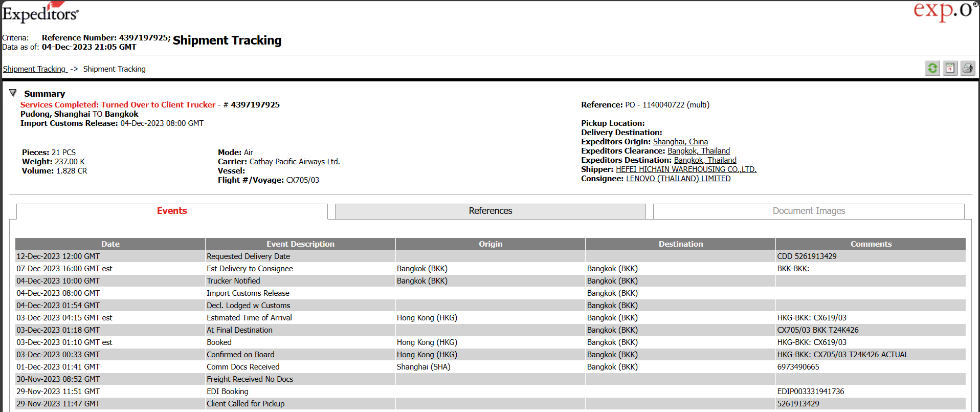Click the printer icon

968,68
